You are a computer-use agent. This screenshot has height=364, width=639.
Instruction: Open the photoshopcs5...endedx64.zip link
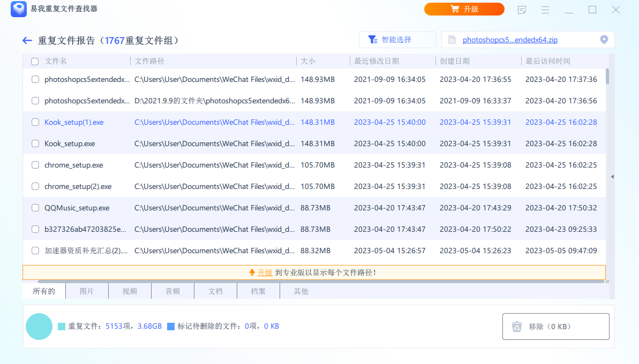pyautogui.click(x=510, y=40)
